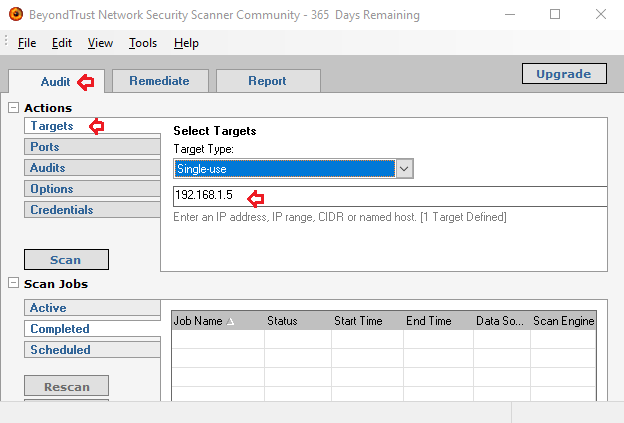This screenshot has height=423, width=624.
Task: Switch to the Audit tab
Action: coord(56,82)
